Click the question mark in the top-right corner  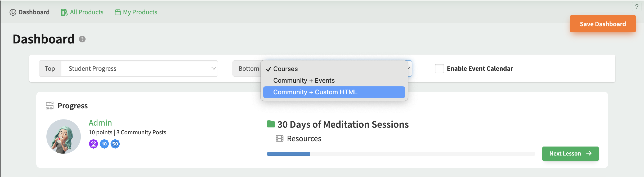pyautogui.click(x=637, y=7)
